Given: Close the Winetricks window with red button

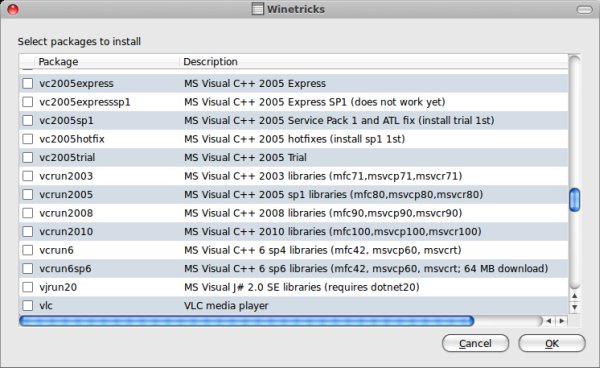Looking at the screenshot, I should 13,9.
